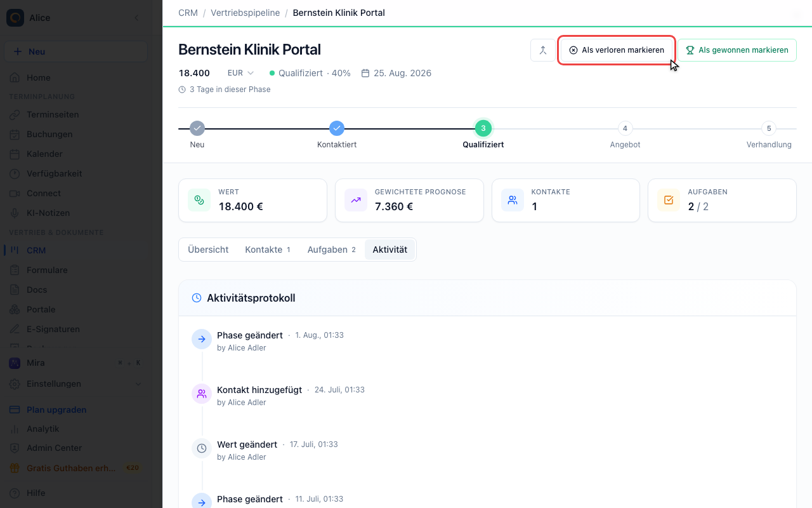Open Hilfe in the sidebar
The image size is (812, 508).
[x=75, y=493]
